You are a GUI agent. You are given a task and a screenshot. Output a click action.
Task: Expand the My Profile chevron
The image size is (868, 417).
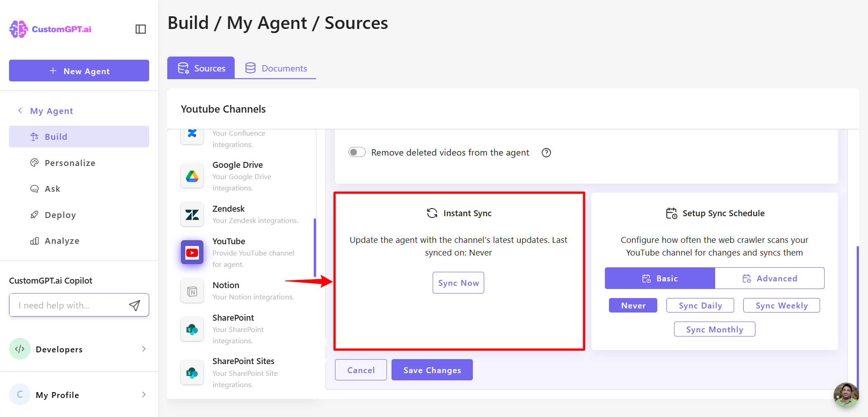(144, 394)
